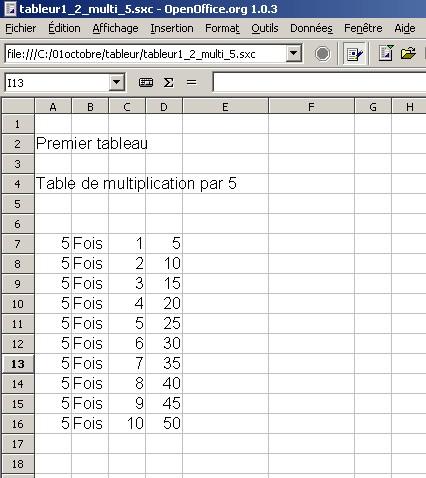
Task: Open the AutoPilot Functions icon
Action: (146, 82)
